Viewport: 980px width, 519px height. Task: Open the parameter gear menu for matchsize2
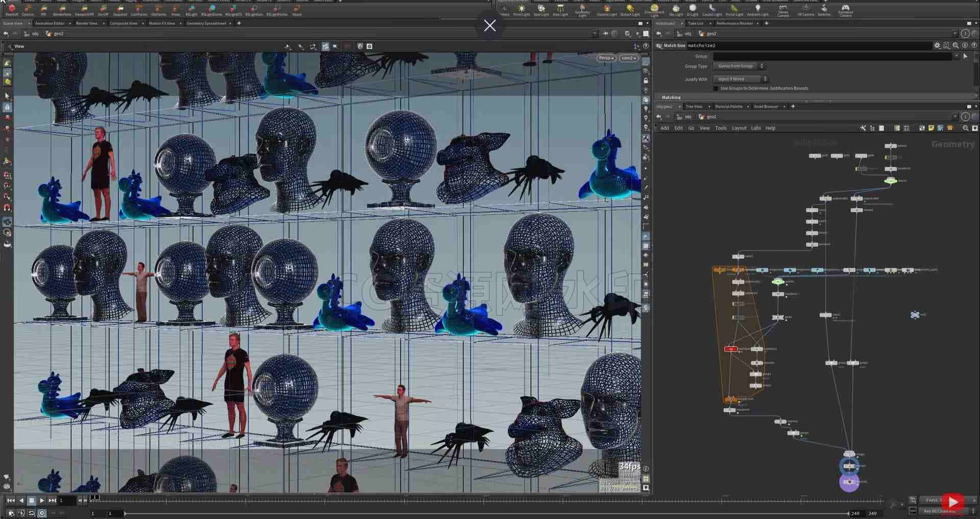click(937, 45)
